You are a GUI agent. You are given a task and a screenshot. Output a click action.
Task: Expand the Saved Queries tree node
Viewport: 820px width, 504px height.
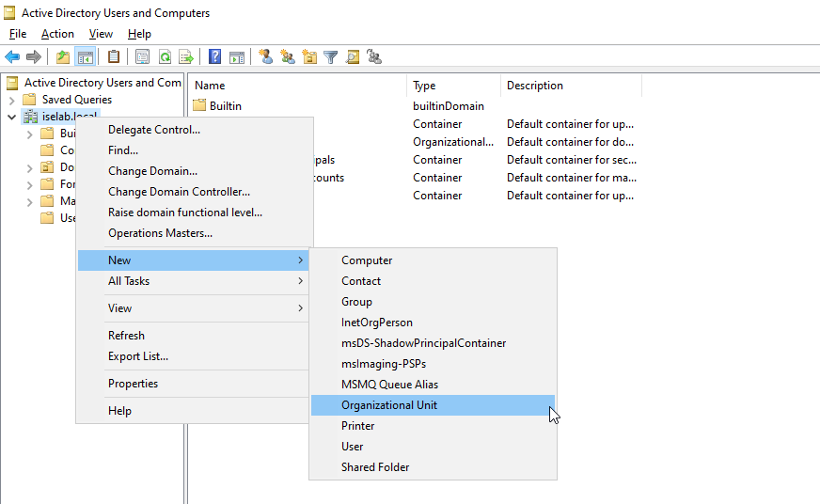pyautogui.click(x=12, y=100)
